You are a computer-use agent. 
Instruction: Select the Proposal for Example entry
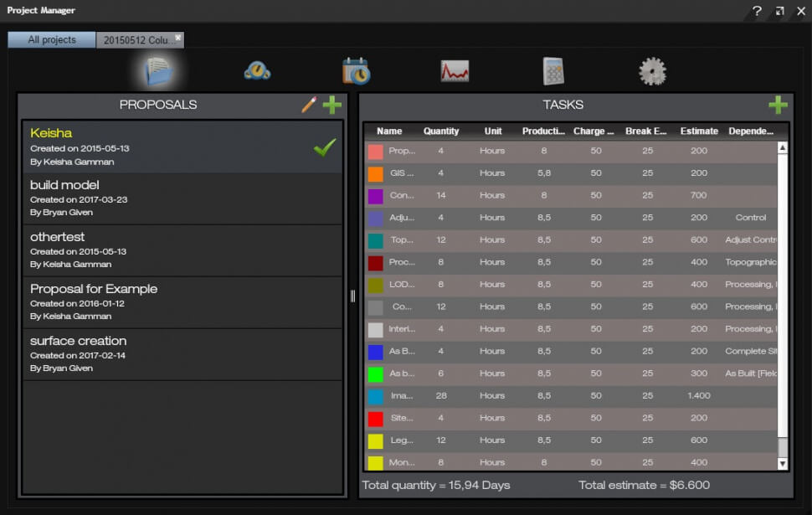point(182,303)
